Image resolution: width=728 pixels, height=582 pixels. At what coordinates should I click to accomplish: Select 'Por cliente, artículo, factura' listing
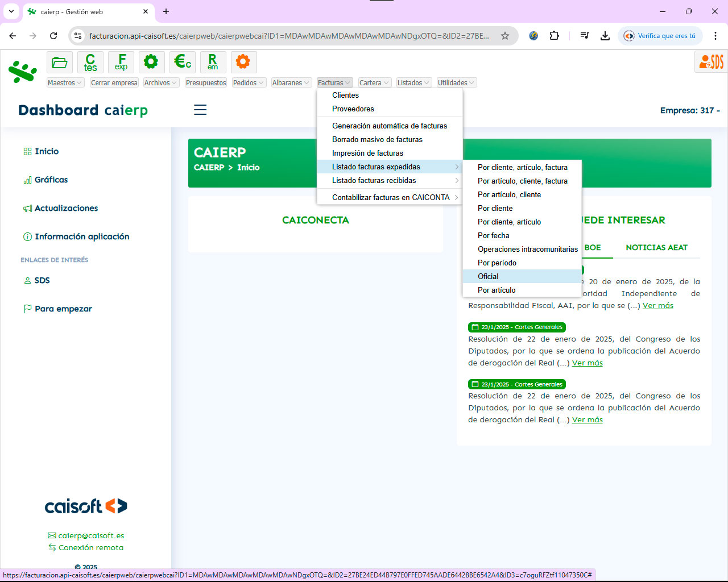tap(522, 167)
